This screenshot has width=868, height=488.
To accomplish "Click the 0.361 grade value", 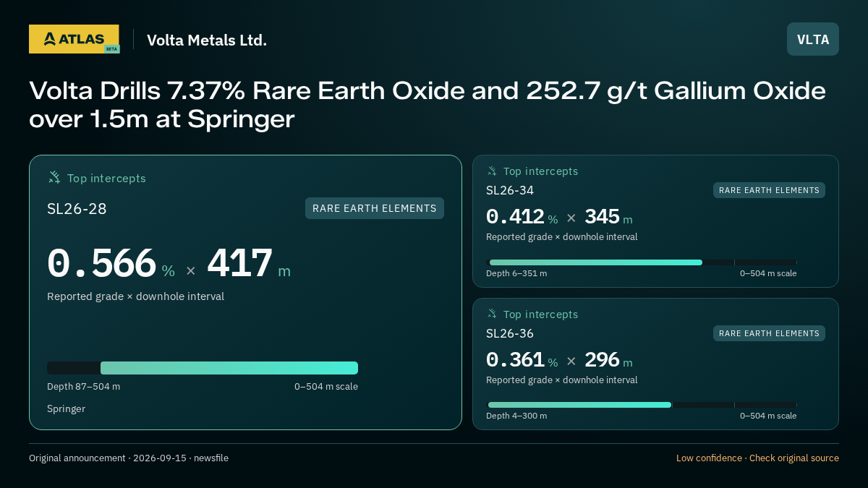I will point(515,359).
